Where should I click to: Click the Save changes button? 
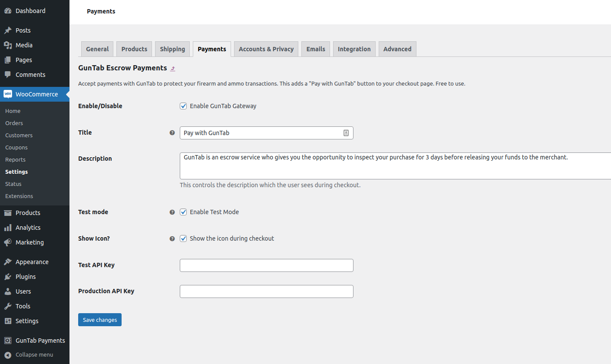(x=100, y=320)
